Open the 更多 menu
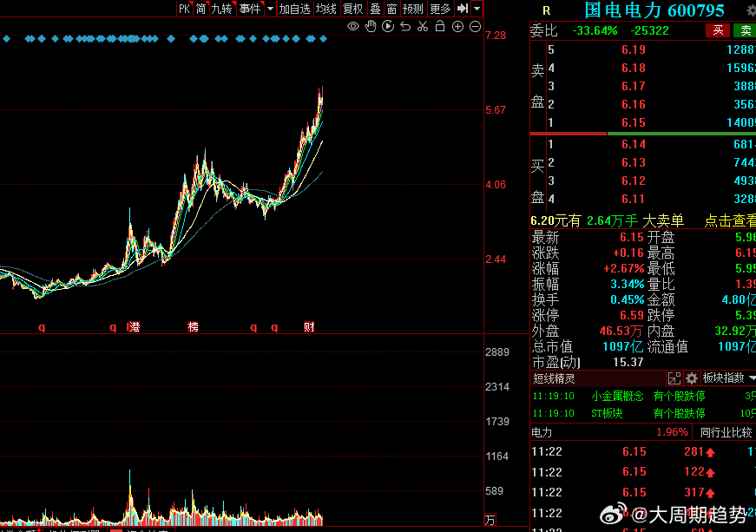 tap(440, 9)
